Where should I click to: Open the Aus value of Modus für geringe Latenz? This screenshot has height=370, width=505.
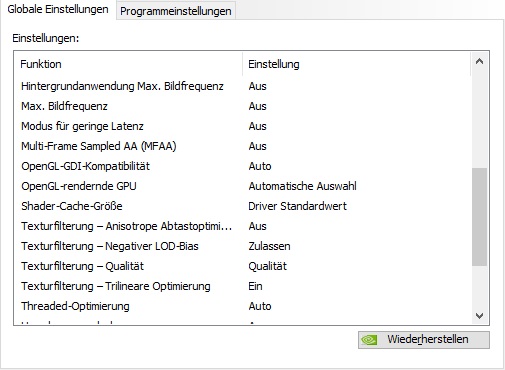[257, 126]
